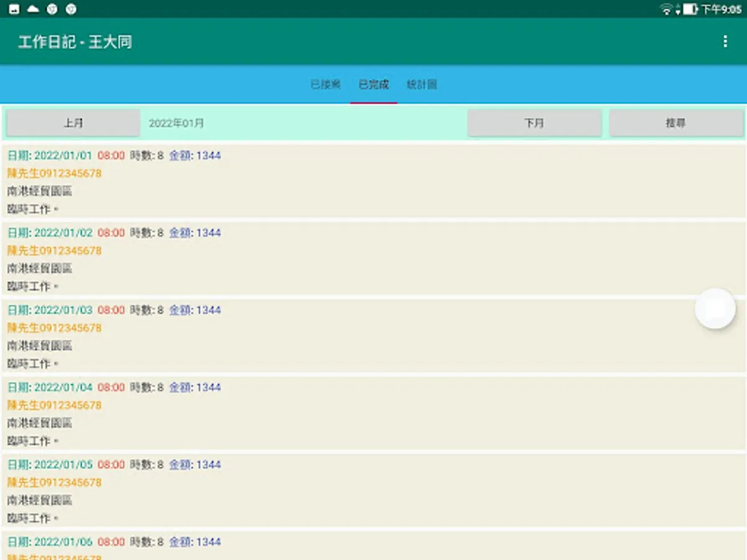Image resolution: width=747 pixels, height=560 pixels.
Task: Open the 2022/01/06 work entry
Action: pyautogui.click(x=374, y=546)
